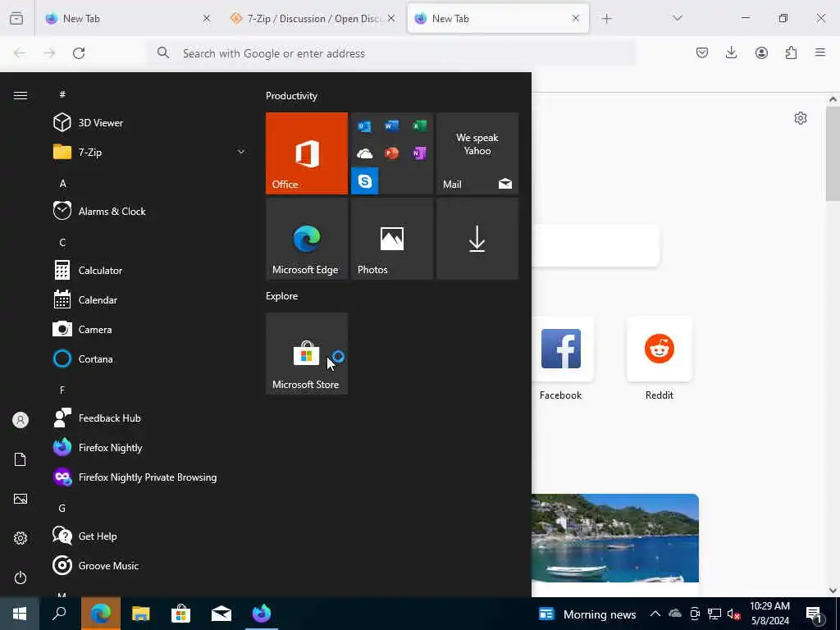The width and height of the screenshot is (840, 630).
Task: Open Get Help app
Action: (x=148, y=536)
